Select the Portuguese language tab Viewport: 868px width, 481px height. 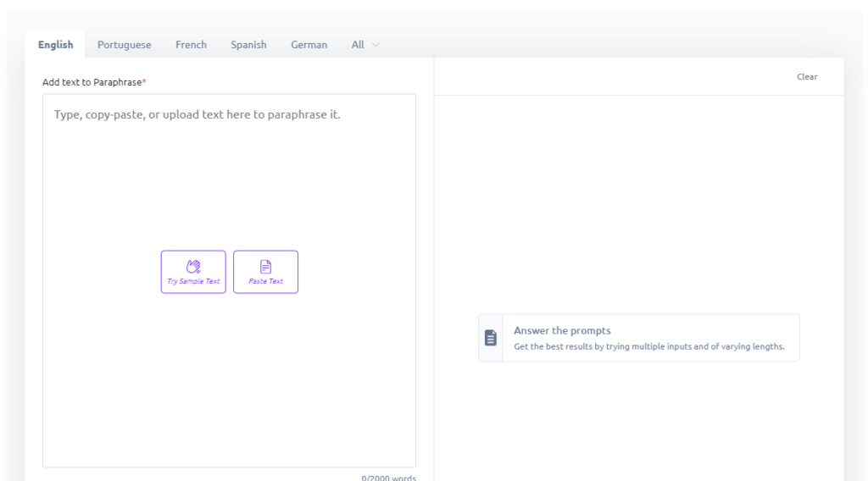pyautogui.click(x=124, y=45)
